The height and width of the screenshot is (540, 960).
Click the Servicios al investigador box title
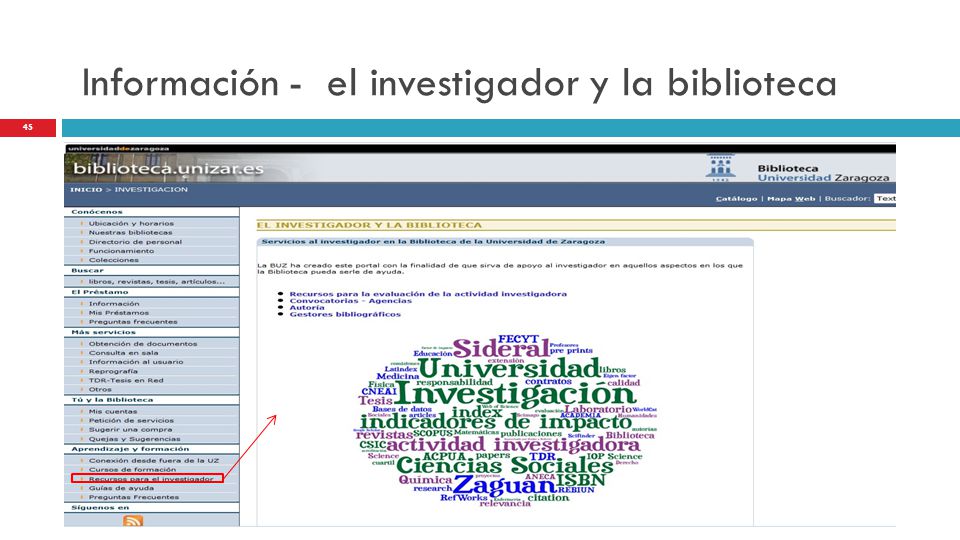coord(433,242)
